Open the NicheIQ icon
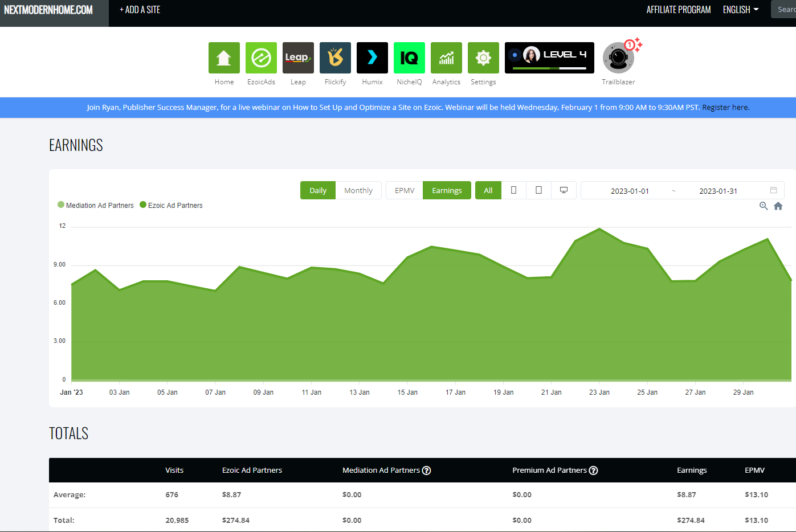 [409, 58]
